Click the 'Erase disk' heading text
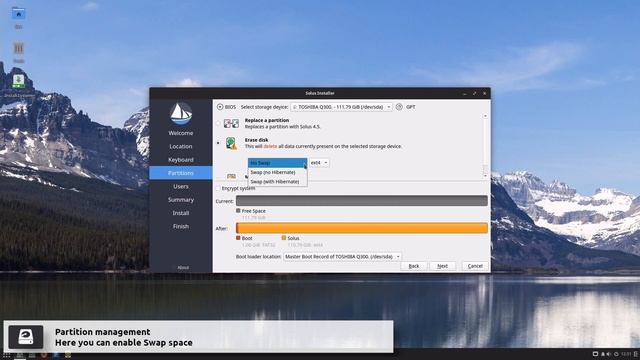This screenshot has height=360, width=640. [256, 140]
